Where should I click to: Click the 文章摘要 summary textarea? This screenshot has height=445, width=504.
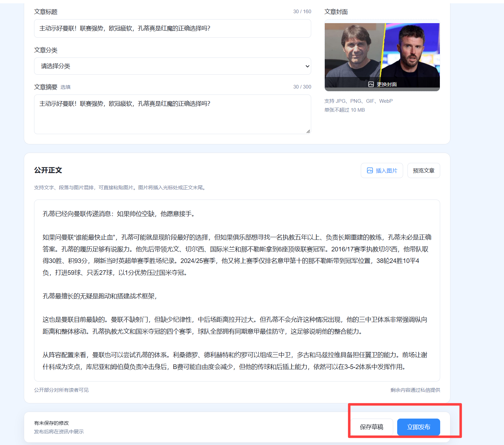coord(172,114)
